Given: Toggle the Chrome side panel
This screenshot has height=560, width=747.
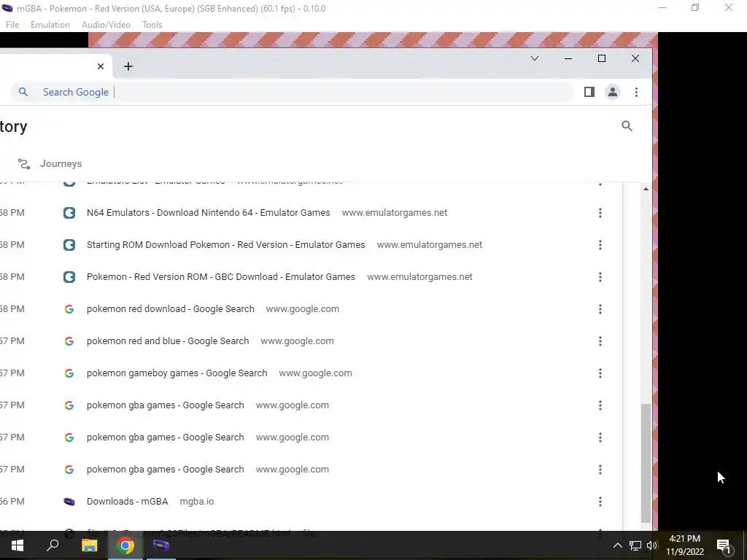Looking at the screenshot, I should click(x=589, y=92).
